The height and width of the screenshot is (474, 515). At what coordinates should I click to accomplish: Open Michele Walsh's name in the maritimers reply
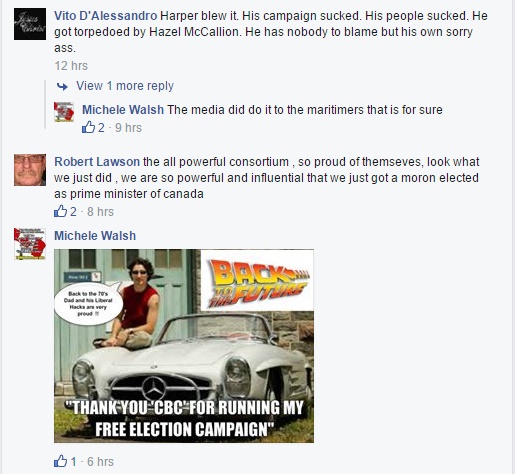[x=123, y=110]
